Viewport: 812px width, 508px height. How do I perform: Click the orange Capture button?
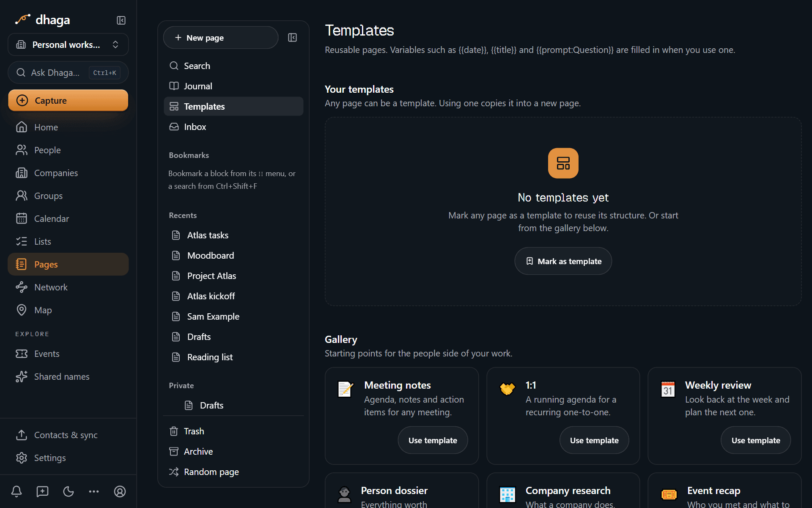pyautogui.click(x=68, y=100)
